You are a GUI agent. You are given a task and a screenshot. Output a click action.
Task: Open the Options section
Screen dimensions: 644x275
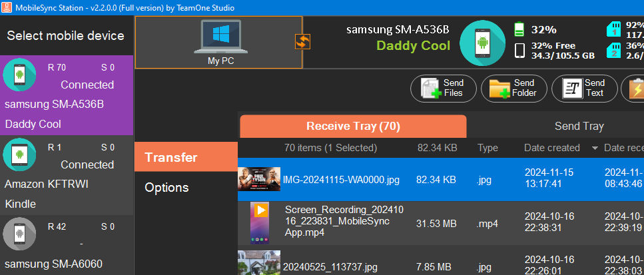point(166,188)
